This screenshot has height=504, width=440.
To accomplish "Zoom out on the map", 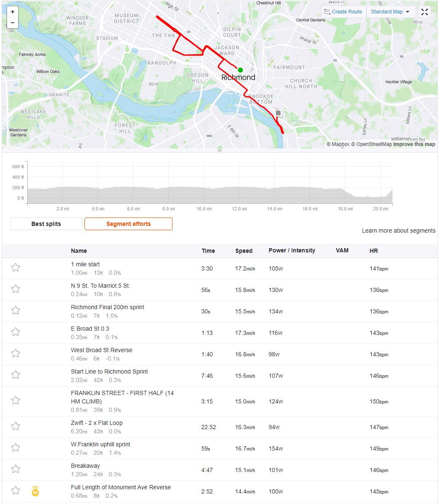I will coord(13,23).
